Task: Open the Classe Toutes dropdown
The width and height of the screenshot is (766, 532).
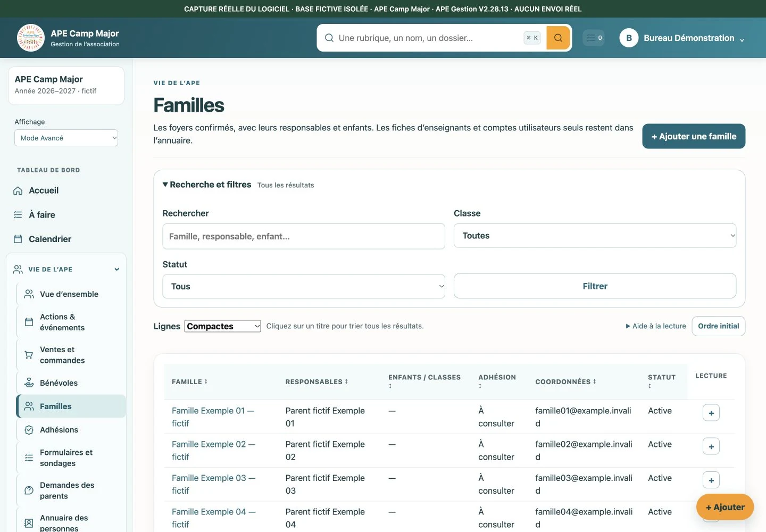Action: coord(595,236)
